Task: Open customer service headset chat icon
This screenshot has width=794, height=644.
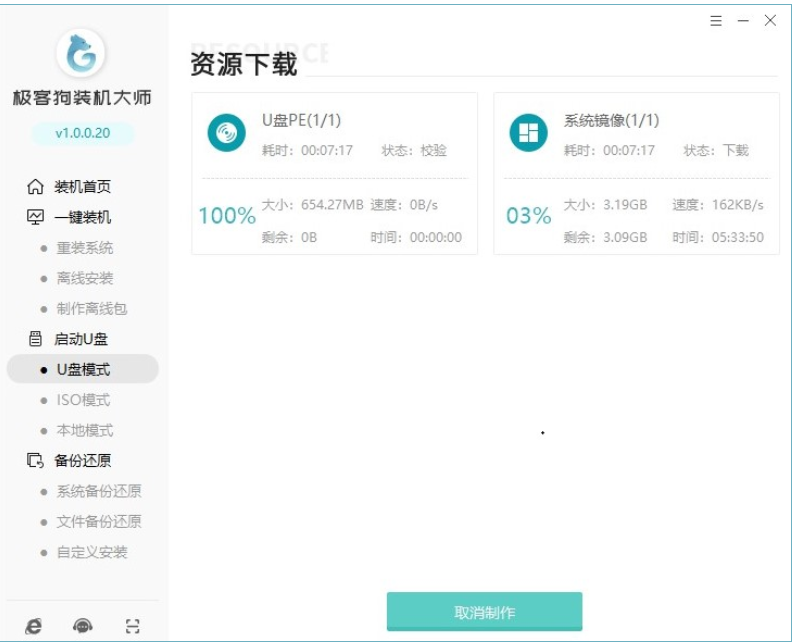Action: click(83, 626)
